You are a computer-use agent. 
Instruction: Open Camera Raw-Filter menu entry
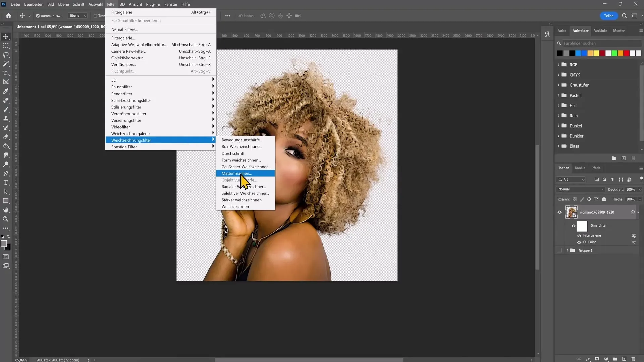(x=161, y=51)
